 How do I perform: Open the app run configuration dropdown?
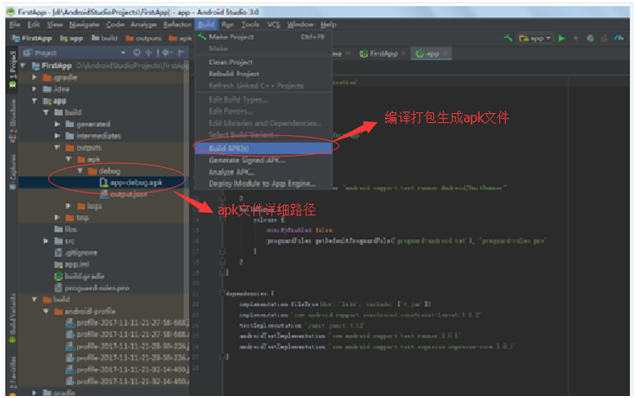[535, 38]
